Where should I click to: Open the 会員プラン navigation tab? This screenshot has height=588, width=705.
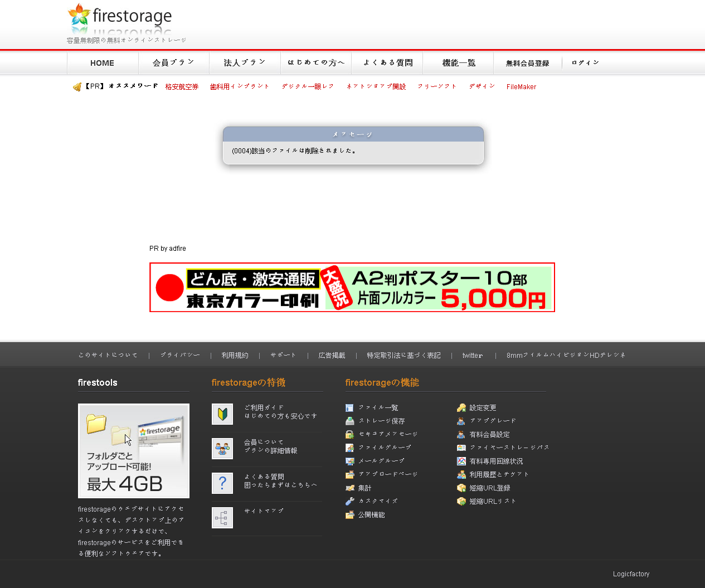[x=174, y=63]
